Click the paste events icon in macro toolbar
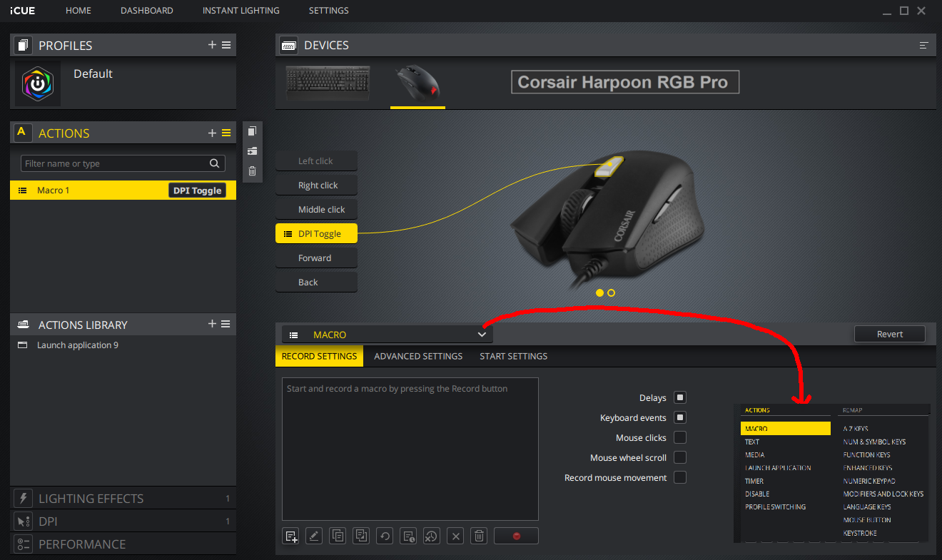The height and width of the screenshot is (560, 942). tap(361, 536)
